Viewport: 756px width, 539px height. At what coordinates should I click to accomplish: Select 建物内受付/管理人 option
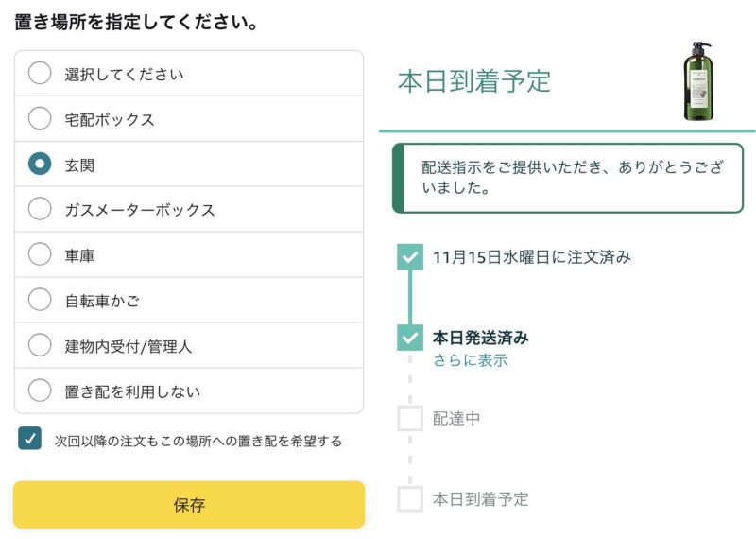pyautogui.click(x=40, y=345)
